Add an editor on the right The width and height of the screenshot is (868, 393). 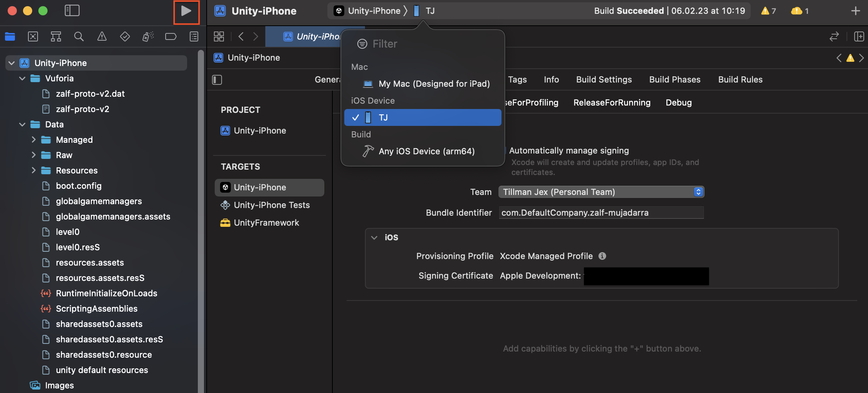click(x=859, y=36)
